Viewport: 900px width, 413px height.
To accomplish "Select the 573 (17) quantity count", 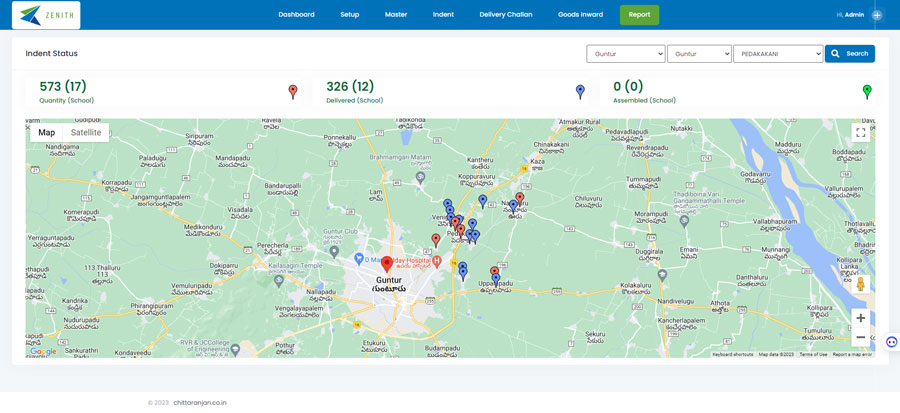I will coord(63,87).
